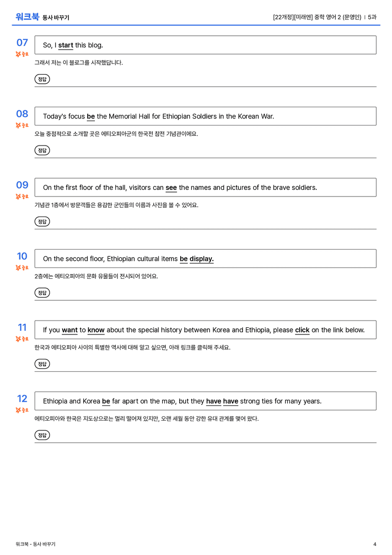Click the 워크북 title in the header
392x555 pixels.
click(x=27, y=17)
